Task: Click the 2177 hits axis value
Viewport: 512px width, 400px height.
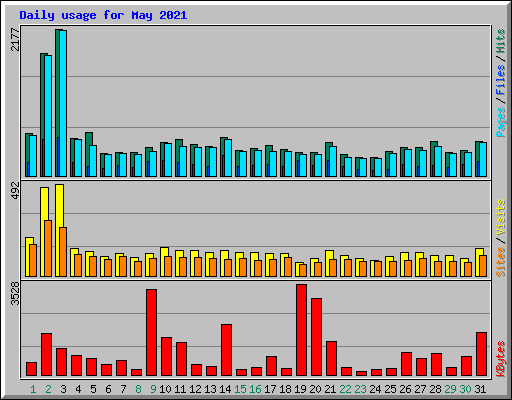Action: [15, 39]
